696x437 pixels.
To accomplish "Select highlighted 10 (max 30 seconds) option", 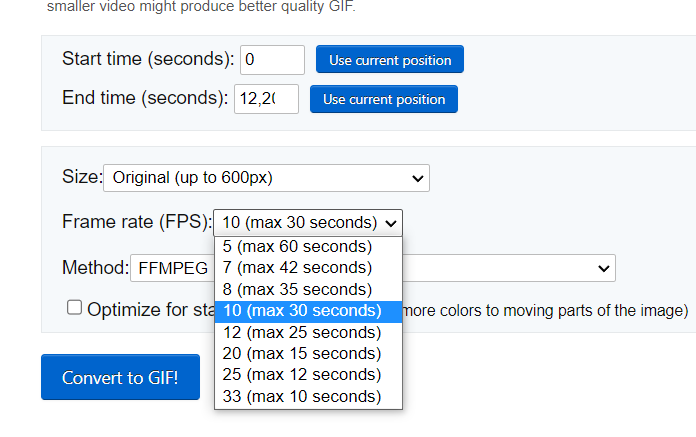I will tap(303, 311).
